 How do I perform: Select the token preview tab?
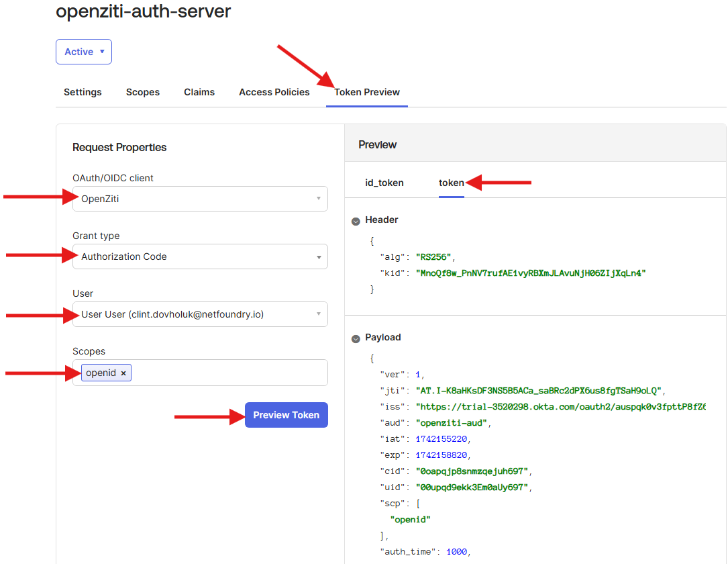click(451, 182)
